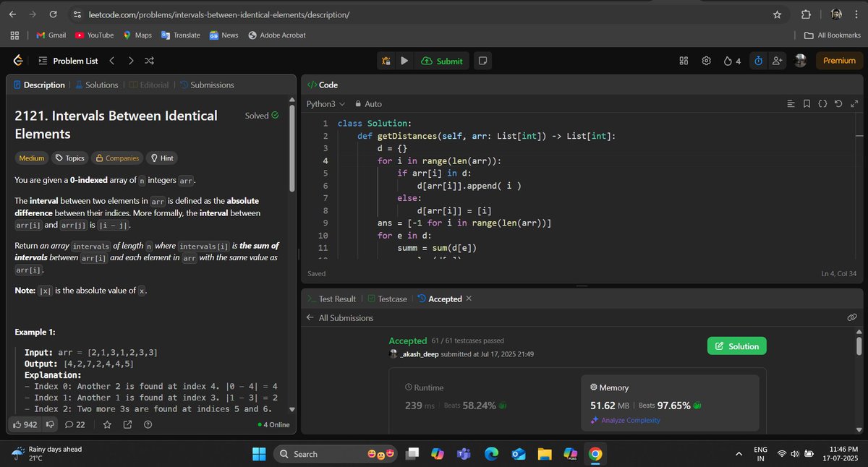868x467 pixels.
Task: Open the Windows Start menu
Action: click(259, 454)
